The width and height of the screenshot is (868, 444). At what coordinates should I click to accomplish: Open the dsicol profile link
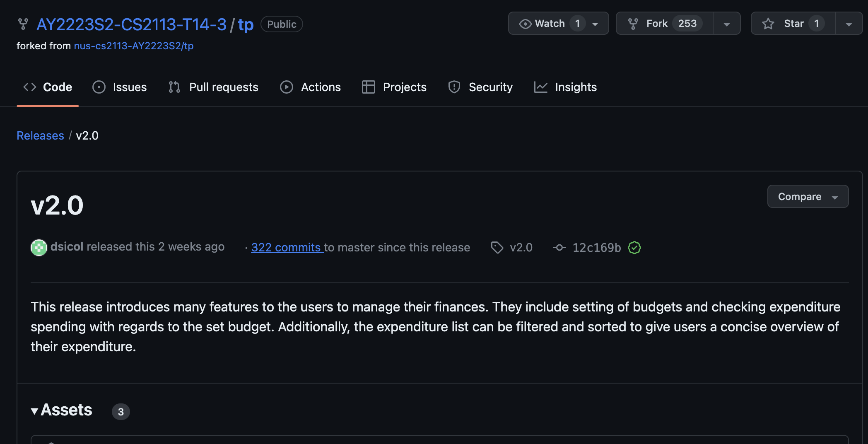67,246
